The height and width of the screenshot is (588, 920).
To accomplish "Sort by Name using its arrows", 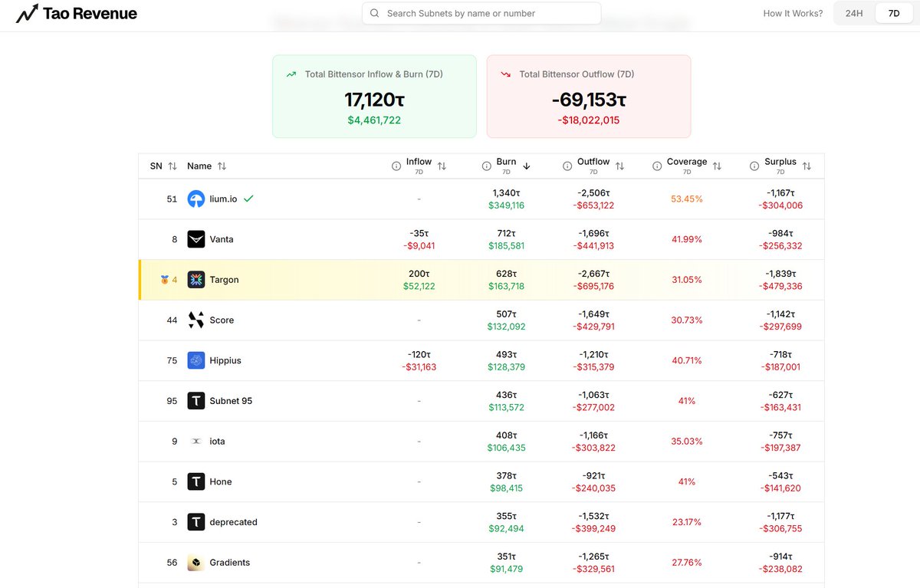I will click(x=222, y=166).
